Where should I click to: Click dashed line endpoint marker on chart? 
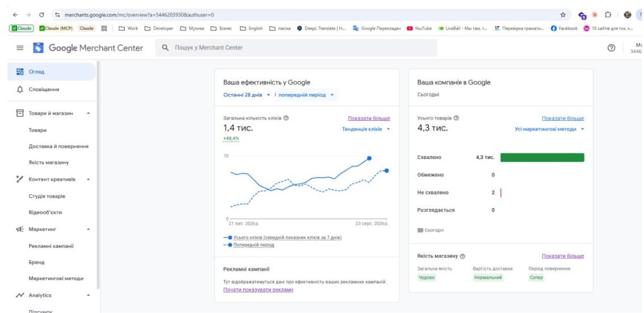[x=387, y=170]
